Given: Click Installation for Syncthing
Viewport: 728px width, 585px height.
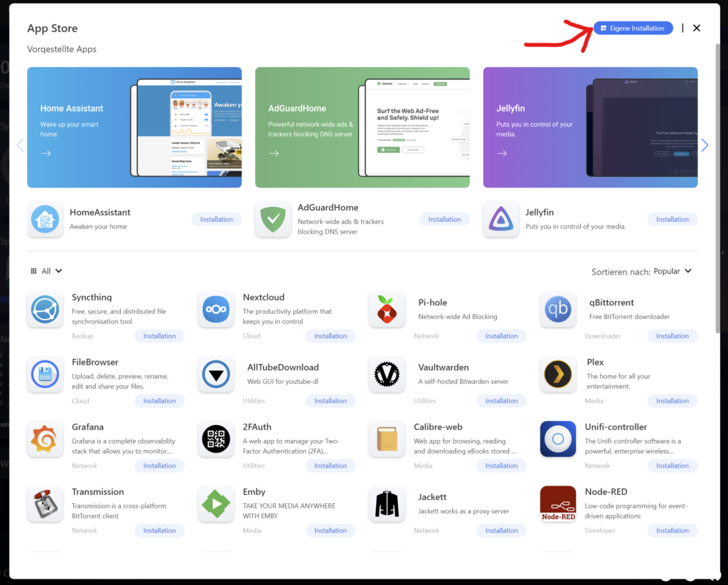Looking at the screenshot, I should [x=159, y=336].
